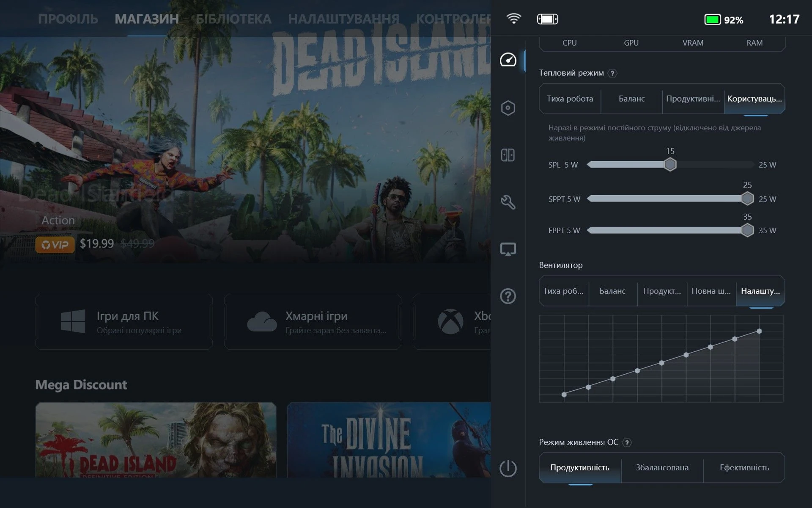
Task: Click the handheld console status icon
Action: 547,19
